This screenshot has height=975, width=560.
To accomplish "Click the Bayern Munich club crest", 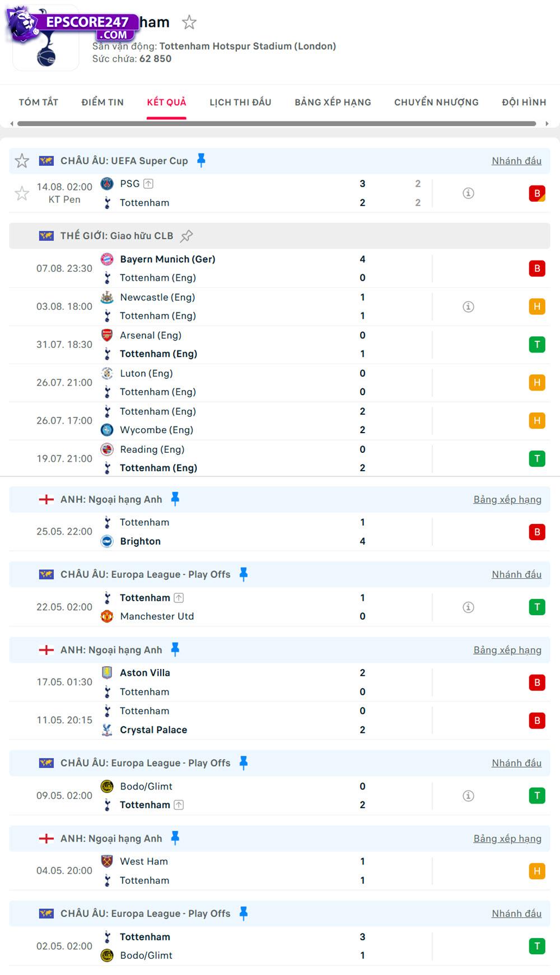I will click(x=108, y=259).
